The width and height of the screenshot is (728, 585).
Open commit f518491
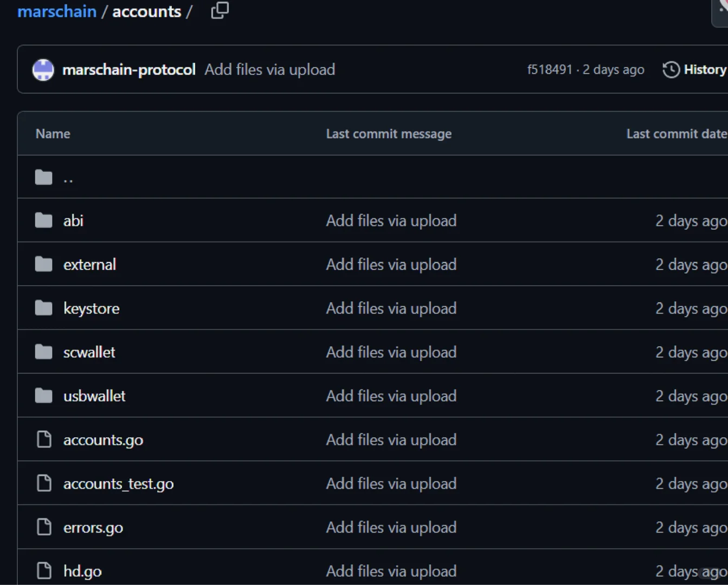(549, 70)
